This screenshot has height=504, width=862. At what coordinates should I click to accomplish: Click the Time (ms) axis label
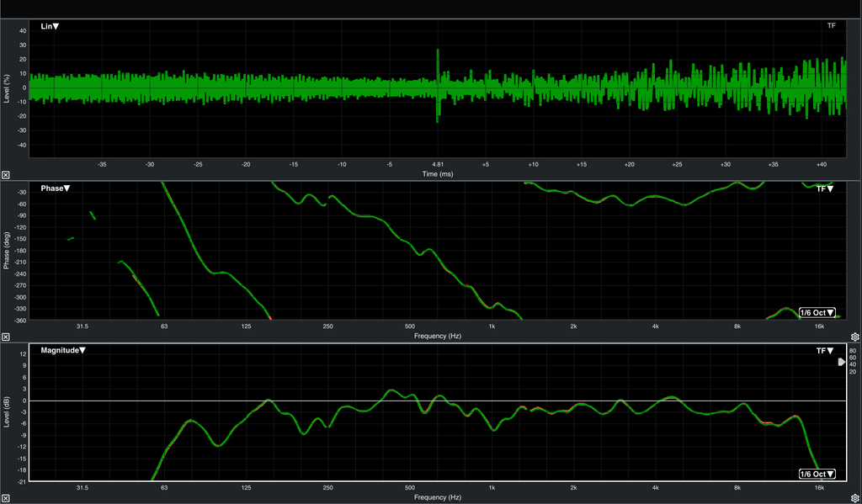437,173
